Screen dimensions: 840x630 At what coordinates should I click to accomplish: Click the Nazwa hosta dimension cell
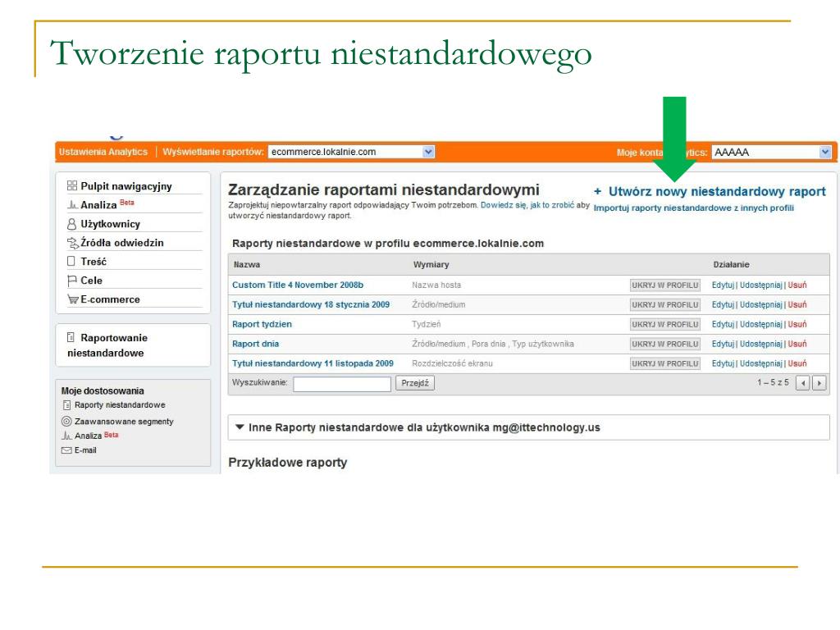coord(436,285)
